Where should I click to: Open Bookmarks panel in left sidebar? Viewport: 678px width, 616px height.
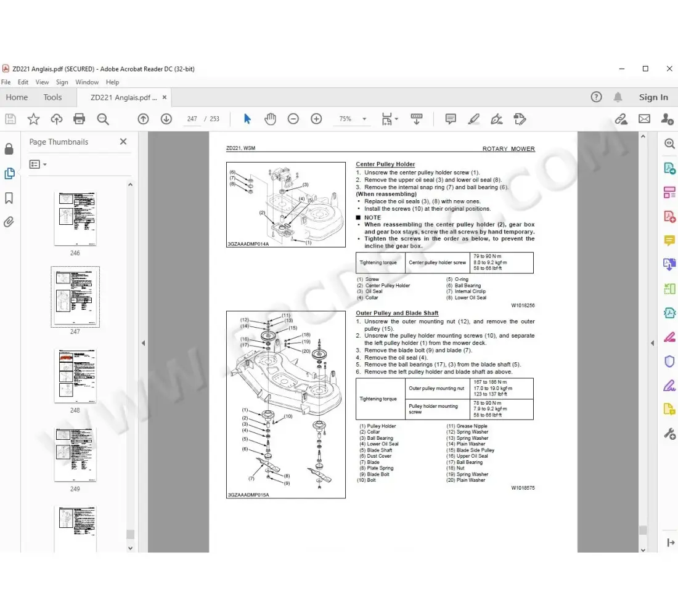(x=9, y=198)
